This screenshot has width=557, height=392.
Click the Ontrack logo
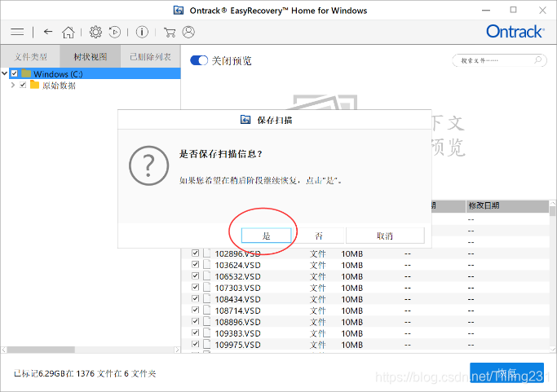click(x=515, y=32)
